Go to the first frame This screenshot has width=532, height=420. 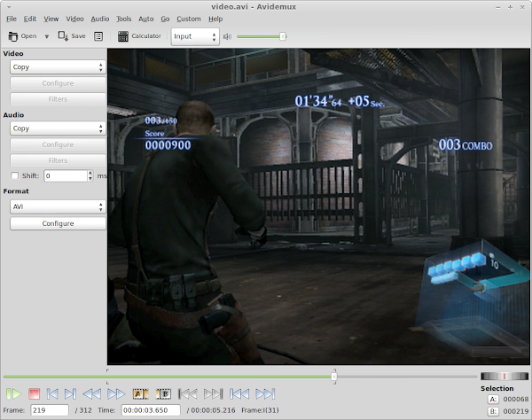tap(239, 394)
